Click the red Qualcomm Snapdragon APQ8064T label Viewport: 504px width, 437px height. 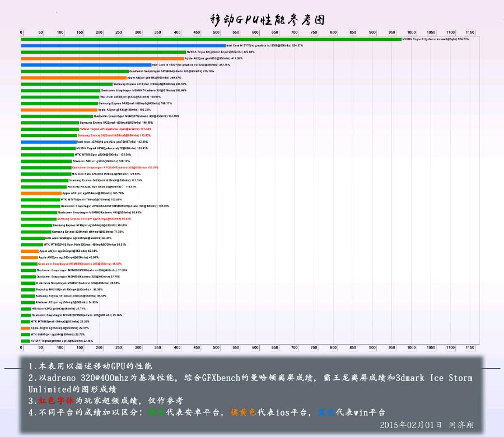point(115,168)
